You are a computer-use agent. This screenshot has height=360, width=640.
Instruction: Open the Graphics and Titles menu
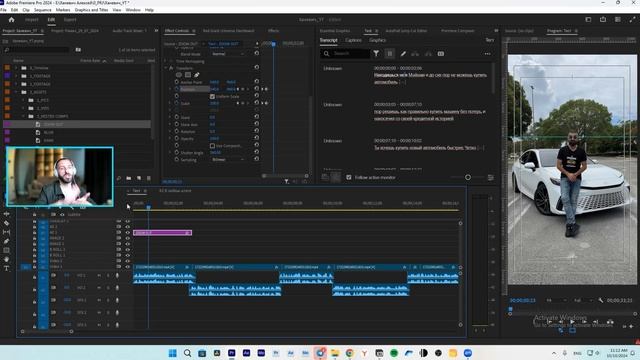[91, 10]
